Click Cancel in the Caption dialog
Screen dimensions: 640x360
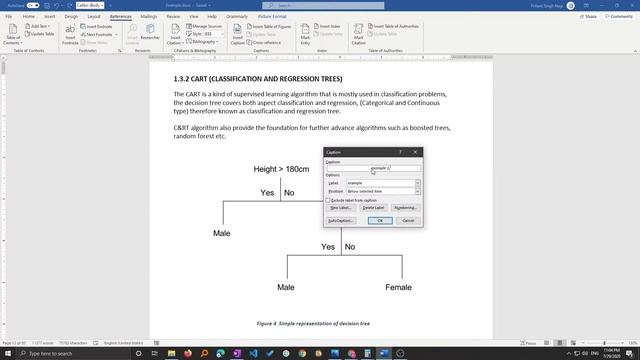pyautogui.click(x=408, y=220)
